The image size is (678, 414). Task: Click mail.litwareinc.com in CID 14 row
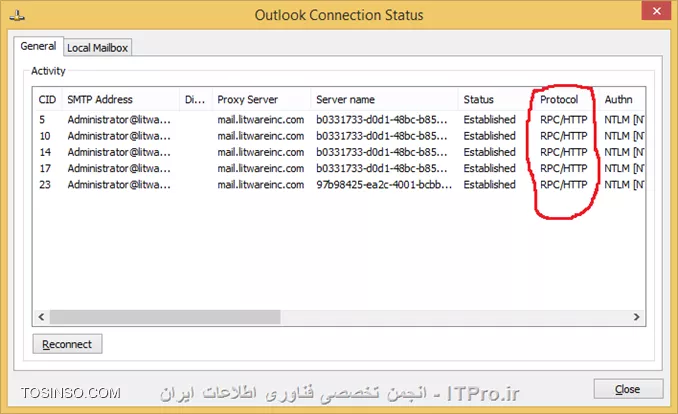point(261,152)
